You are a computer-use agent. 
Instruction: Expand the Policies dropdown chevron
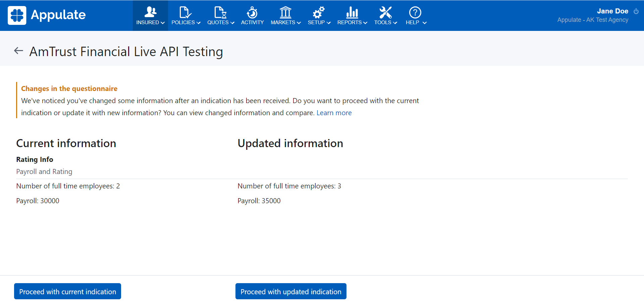[x=199, y=23]
